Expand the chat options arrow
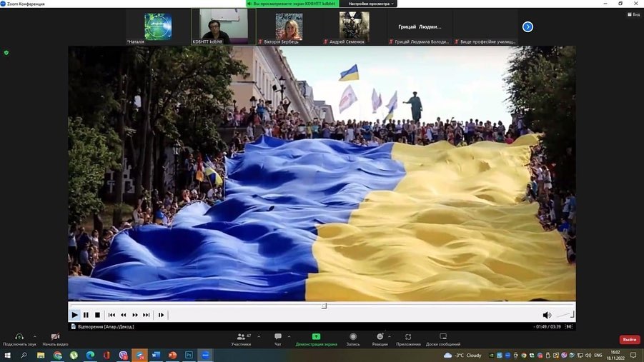Image resolution: width=644 pixels, height=362 pixels. (x=289, y=336)
